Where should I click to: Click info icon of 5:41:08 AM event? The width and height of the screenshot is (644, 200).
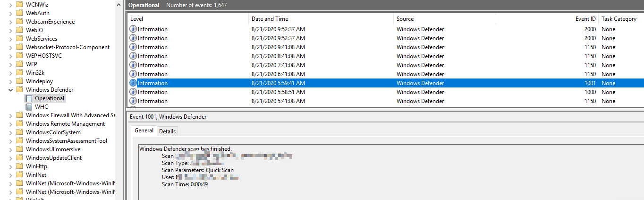click(x=133, y=101)
